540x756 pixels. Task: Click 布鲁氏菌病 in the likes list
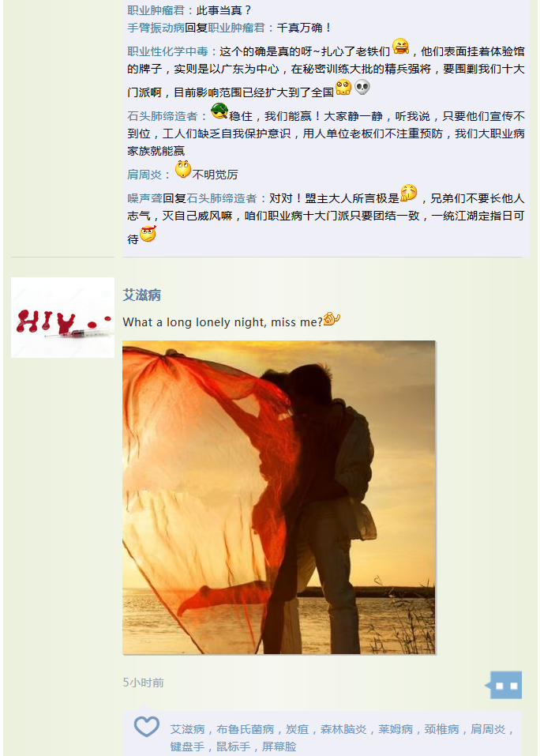246,729
